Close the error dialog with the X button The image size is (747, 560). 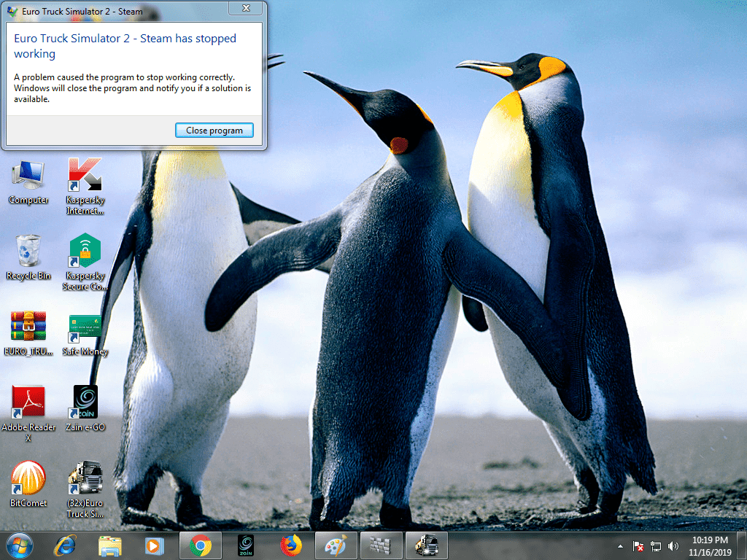246,8
